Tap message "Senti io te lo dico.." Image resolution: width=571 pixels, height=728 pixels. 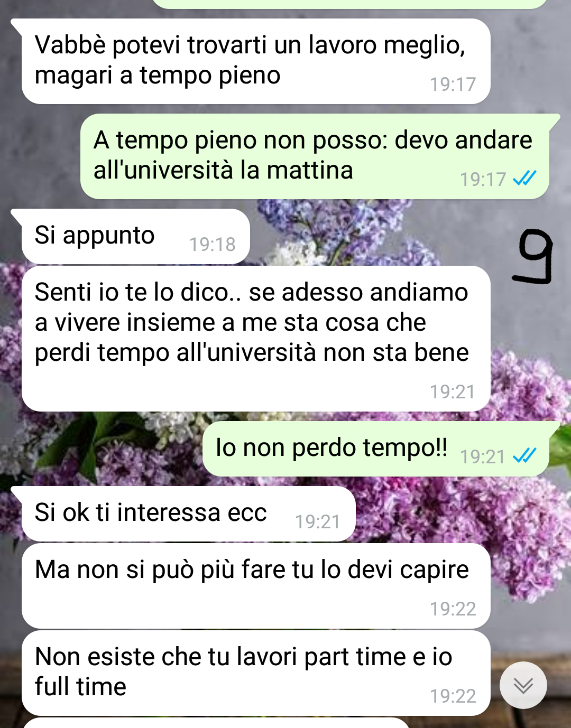point(256,339)
